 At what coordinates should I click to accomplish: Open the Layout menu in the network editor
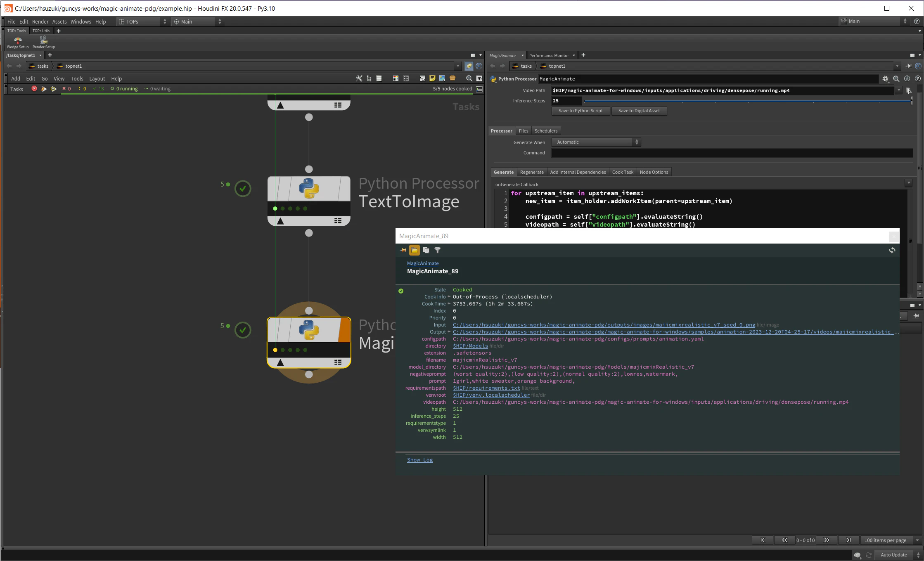click(97, 78)
